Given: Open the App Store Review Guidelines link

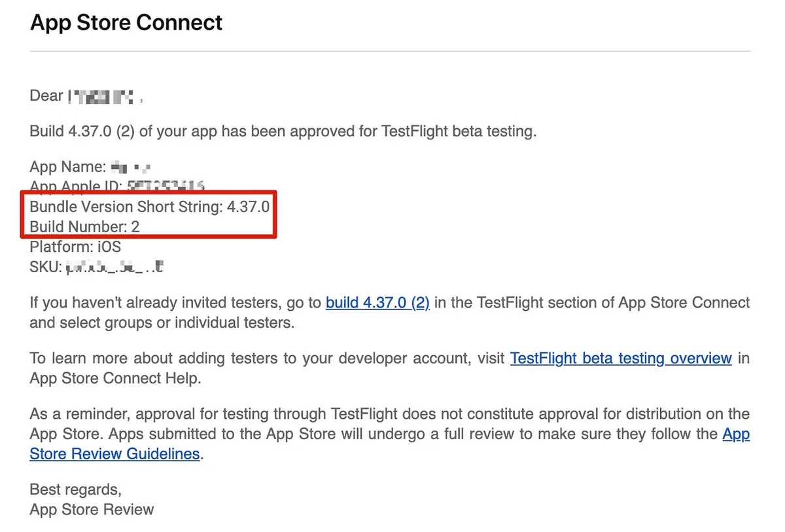Looking at the screenshot, I should coord(114,453).
